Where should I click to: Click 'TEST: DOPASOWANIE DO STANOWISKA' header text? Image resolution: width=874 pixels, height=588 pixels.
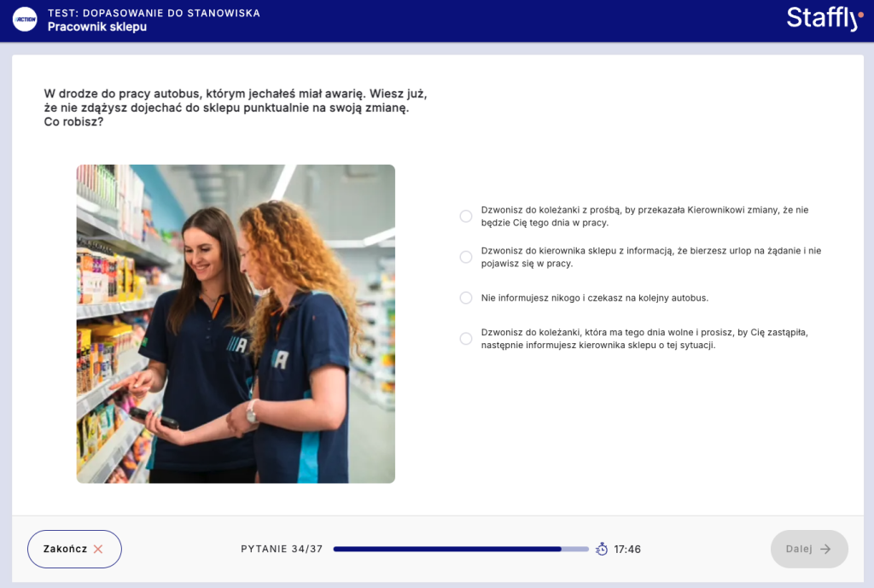(154, 13)
